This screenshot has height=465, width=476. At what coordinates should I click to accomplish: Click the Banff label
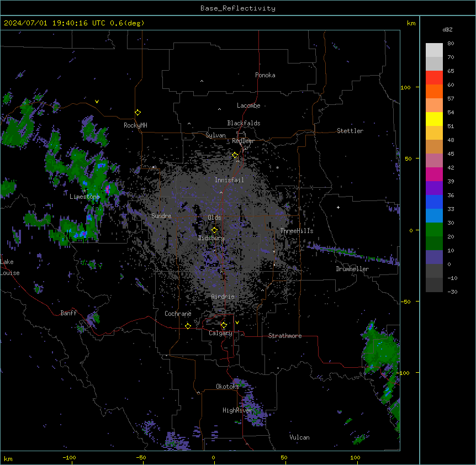[68, 313]
